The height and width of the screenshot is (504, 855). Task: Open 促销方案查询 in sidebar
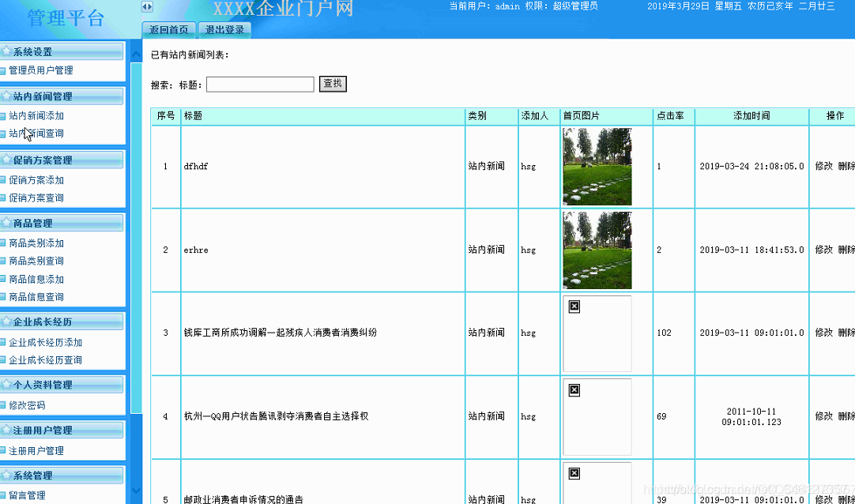click(x=36, y=197)
